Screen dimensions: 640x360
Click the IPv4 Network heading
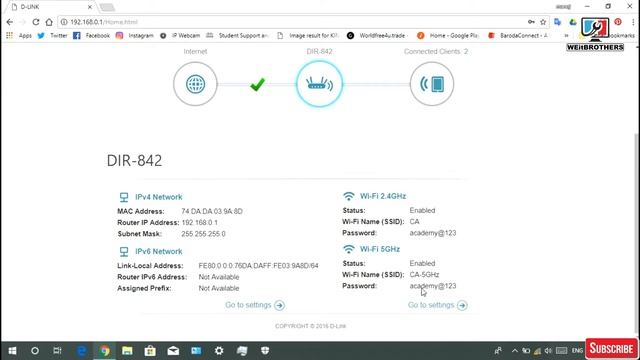[x=158, y=197]
